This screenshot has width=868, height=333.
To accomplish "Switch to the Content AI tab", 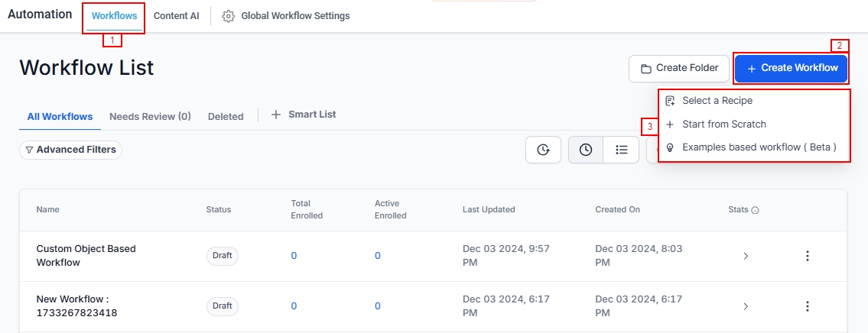I will coord(176,16).
